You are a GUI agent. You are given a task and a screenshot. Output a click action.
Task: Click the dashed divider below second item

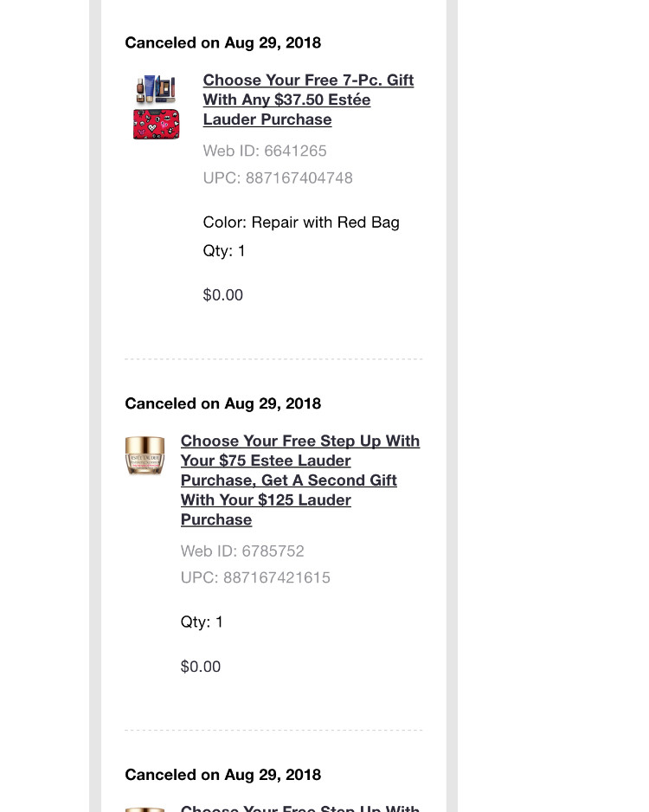click(273, 730)
